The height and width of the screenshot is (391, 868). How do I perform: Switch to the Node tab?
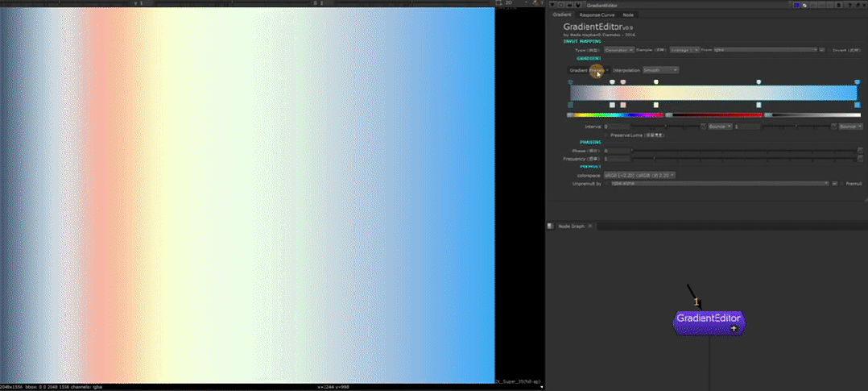pos(628,15)
